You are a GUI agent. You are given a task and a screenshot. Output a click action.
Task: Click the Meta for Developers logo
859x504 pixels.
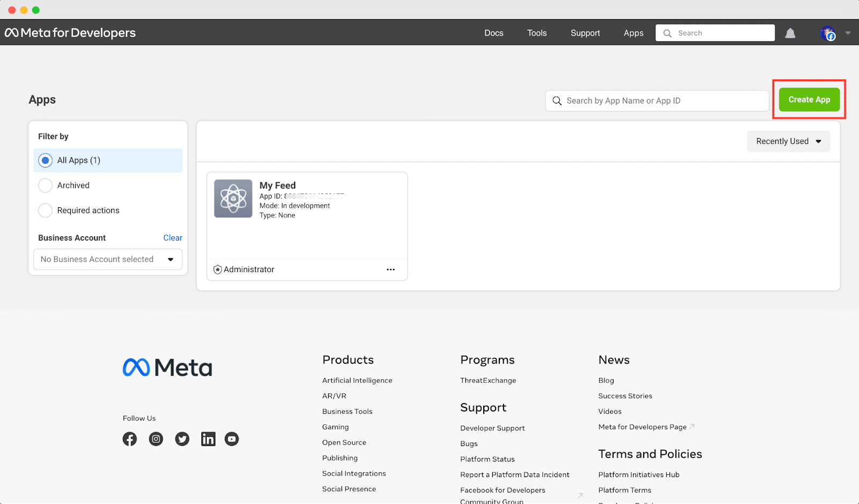tap(70, 33)
